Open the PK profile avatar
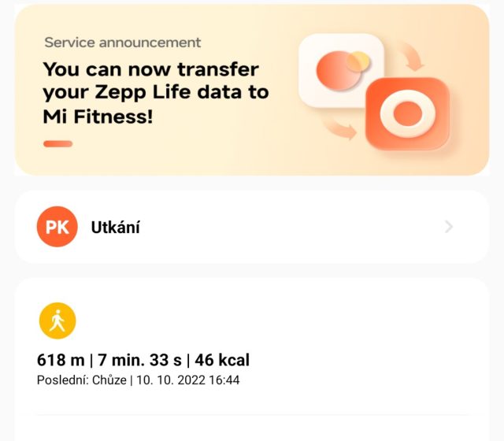Viewport: 504px width, 441px height. click(57, 227)
